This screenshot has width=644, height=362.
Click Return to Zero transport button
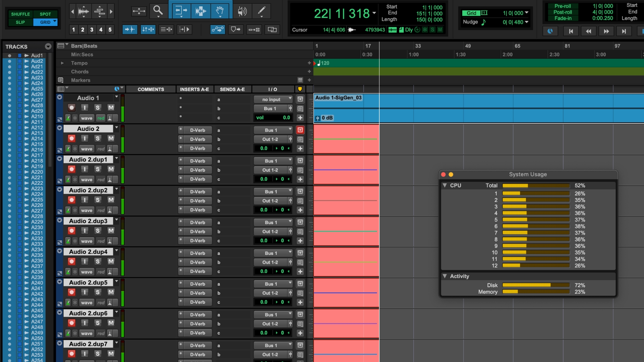[x=571, y=31]
